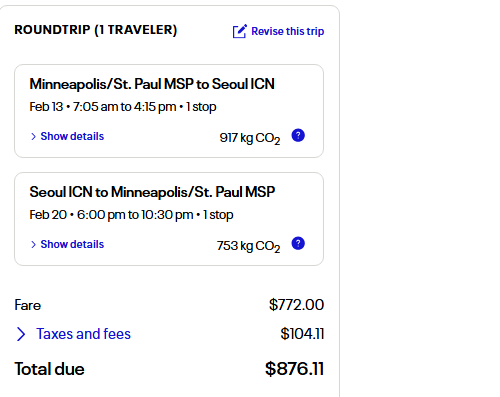This screenshot has height=397, width=500.
Task: Click the Feb 13 7:05 am departure time line
Action: [x=123, y=107]
